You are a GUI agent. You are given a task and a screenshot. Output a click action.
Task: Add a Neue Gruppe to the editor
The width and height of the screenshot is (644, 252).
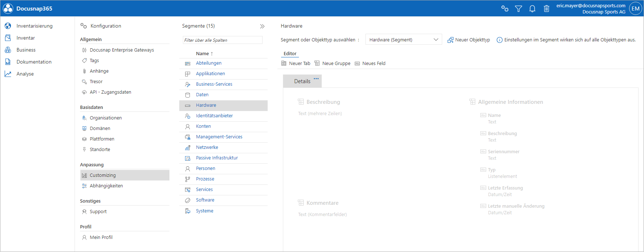[x=332, y=64]
